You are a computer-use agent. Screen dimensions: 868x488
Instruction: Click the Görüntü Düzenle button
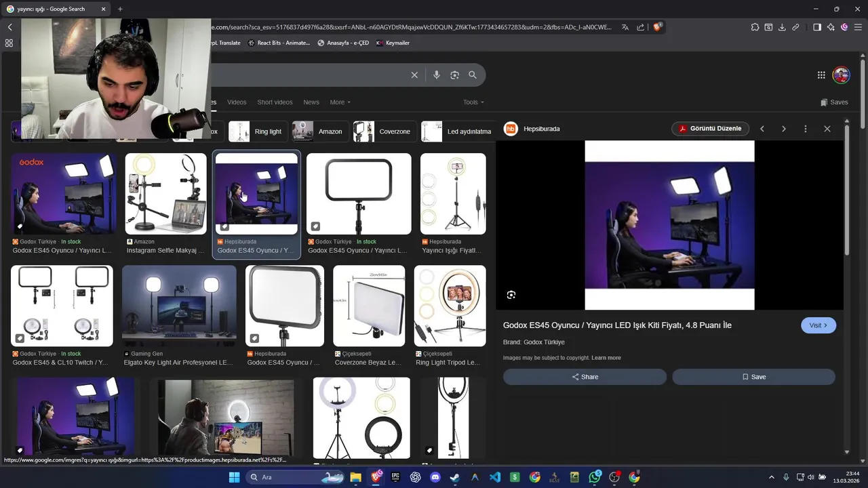710,129
